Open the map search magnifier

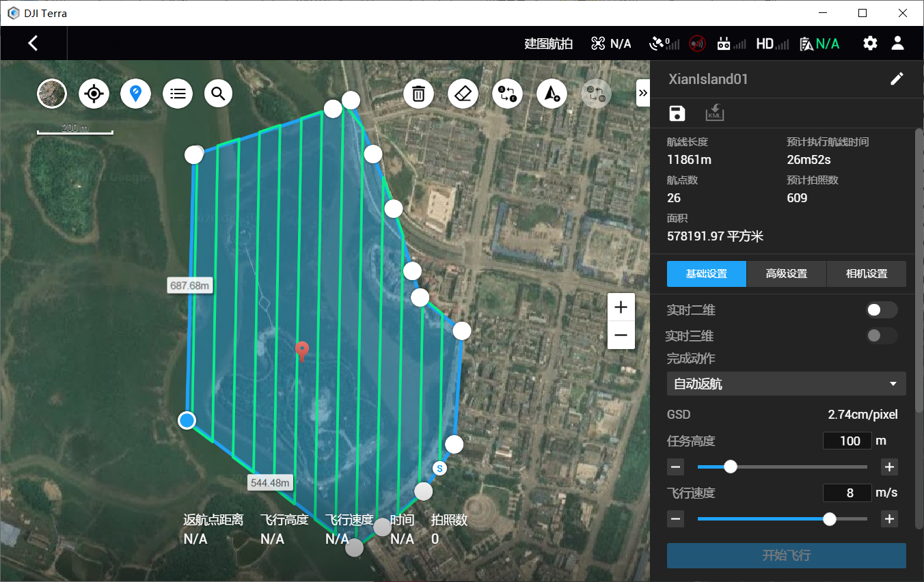coord(218,94)
